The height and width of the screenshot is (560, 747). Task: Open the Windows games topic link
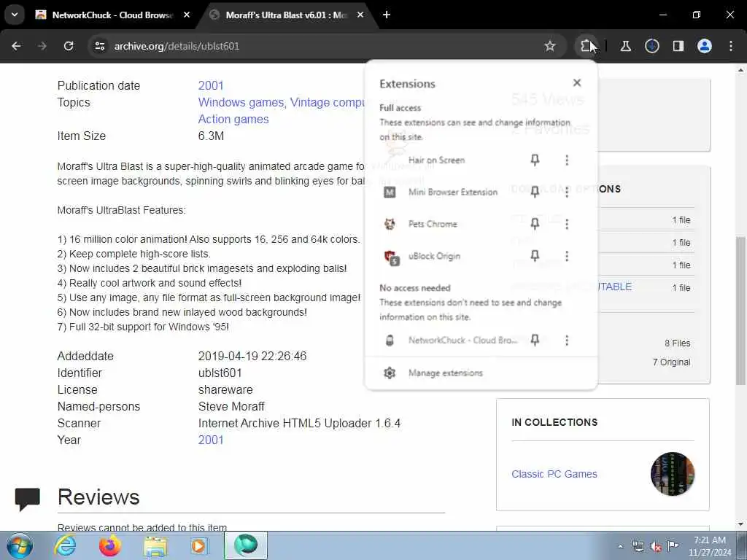[241, 102]
